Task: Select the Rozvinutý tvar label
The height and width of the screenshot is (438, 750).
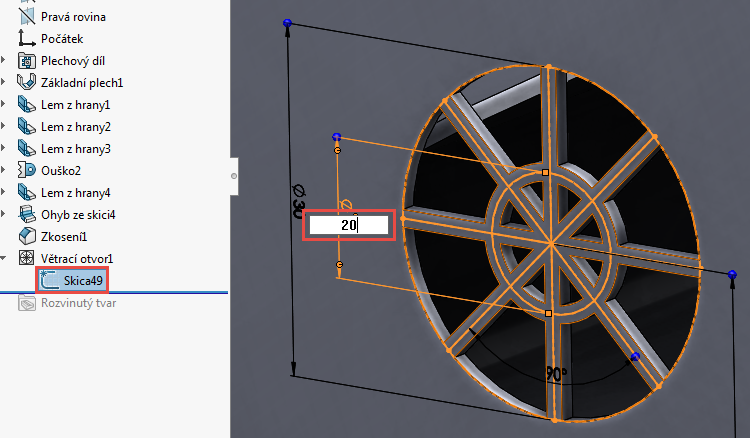Action: 78,303
